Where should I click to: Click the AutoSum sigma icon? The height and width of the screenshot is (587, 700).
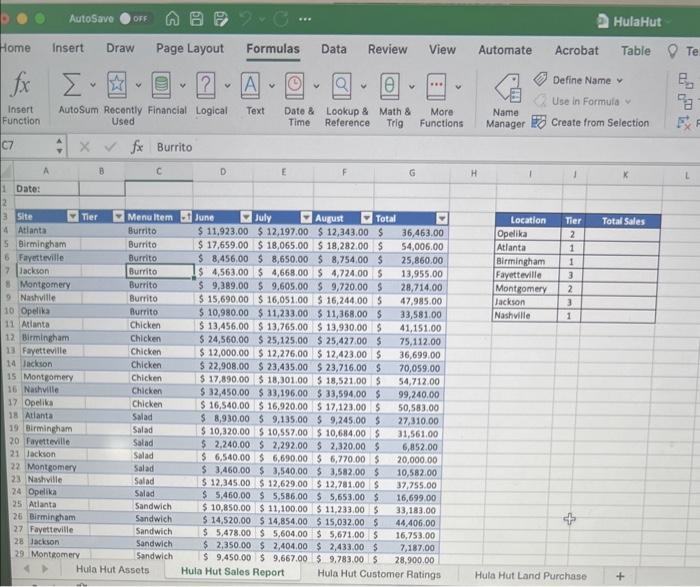(72, 85)
